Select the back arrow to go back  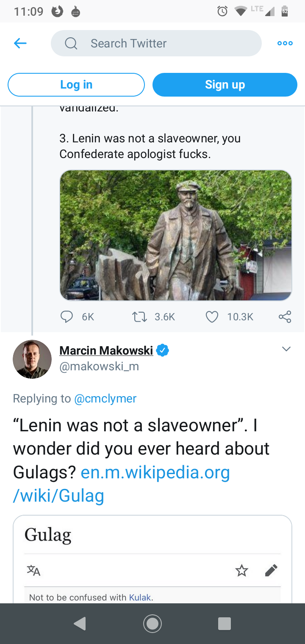[20, 43]
